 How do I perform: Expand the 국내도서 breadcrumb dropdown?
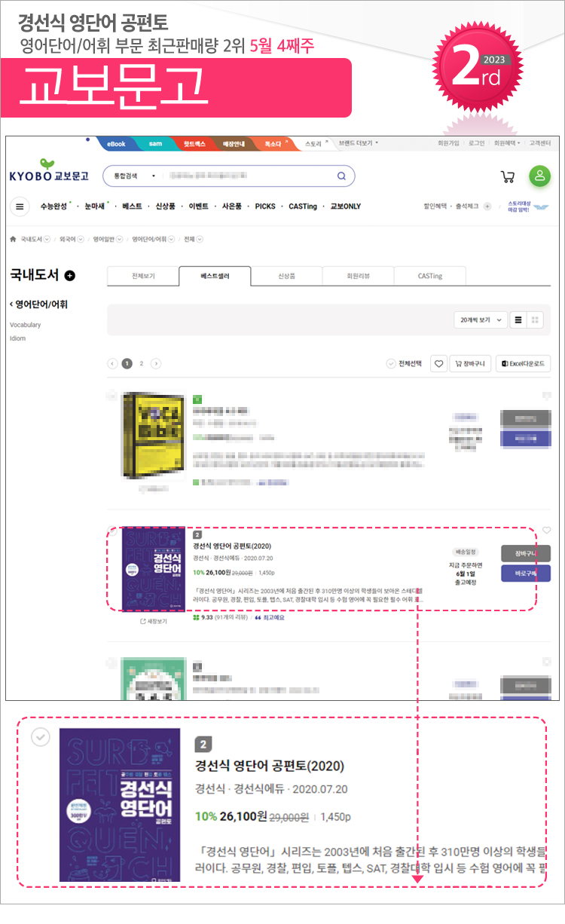47,240
